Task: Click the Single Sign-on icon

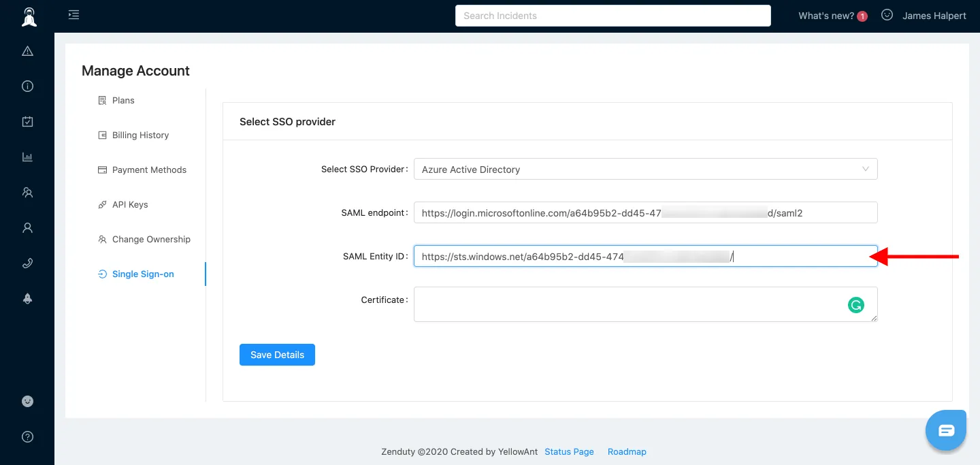Action: coord(102,274)
